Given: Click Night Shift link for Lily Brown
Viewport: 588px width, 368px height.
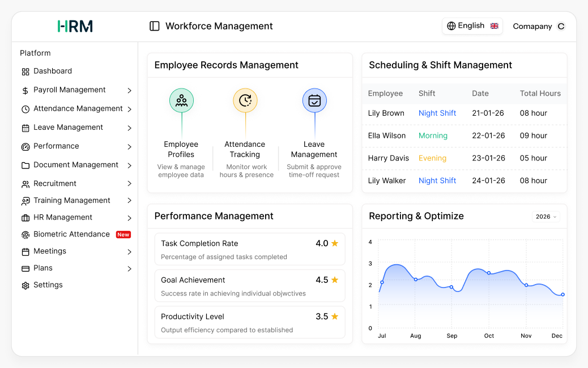Looking at the screenshot, I should point(437,113).
